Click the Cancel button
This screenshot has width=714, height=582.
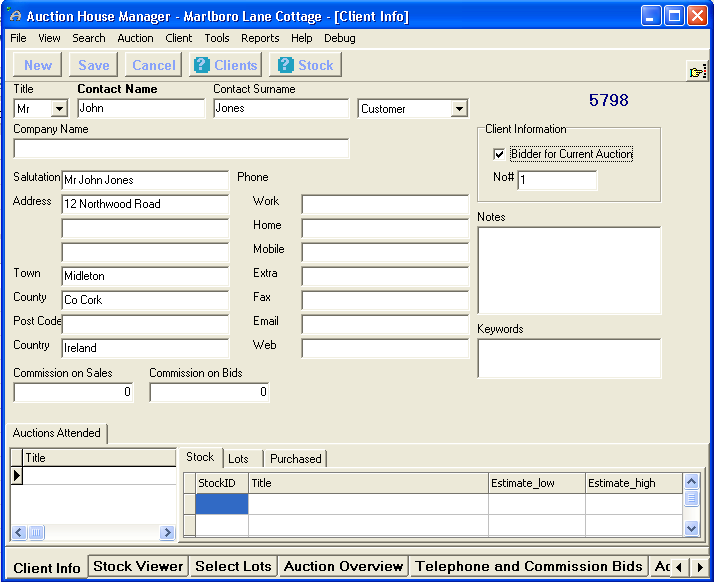pyautogui.click(x=153, y=65)
